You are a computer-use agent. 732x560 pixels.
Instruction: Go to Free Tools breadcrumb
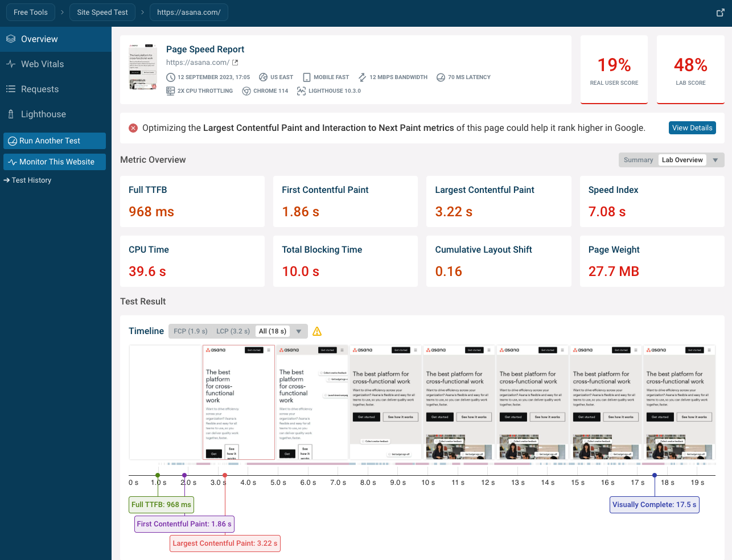point(31,12)
